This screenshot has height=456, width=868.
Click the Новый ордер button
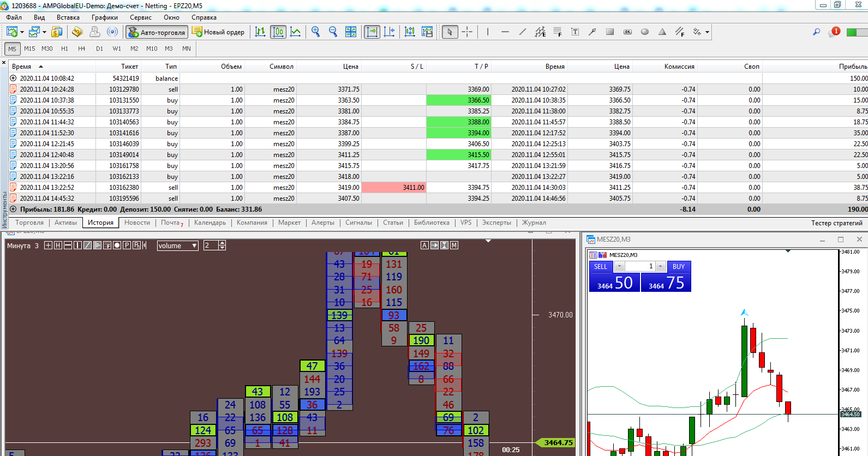point(218,32)
